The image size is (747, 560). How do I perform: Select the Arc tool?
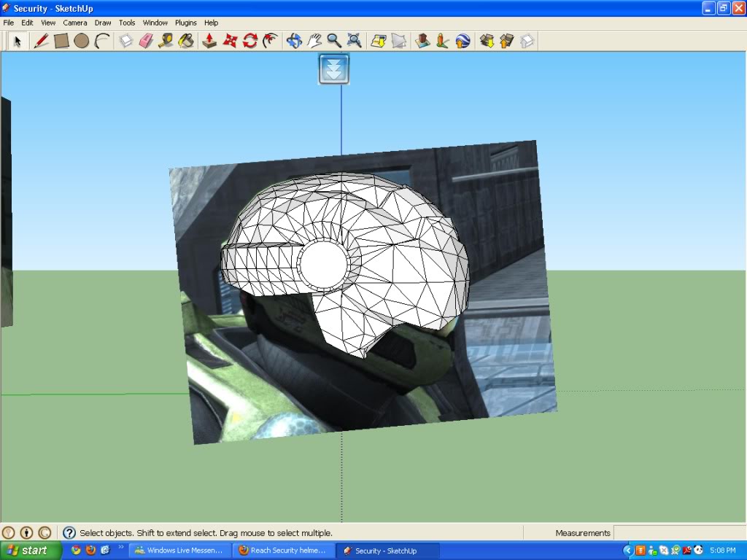(102, 42)
